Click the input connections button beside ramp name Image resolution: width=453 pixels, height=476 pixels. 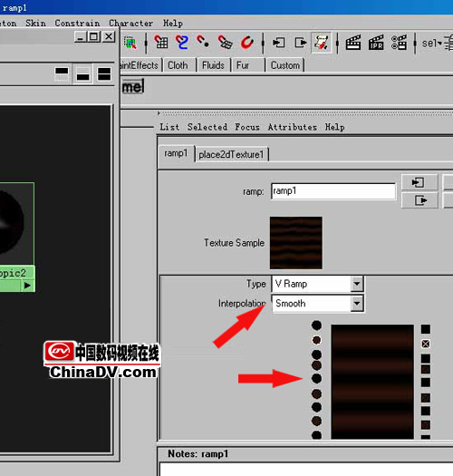pyautogui.click(x=419, y=182)
